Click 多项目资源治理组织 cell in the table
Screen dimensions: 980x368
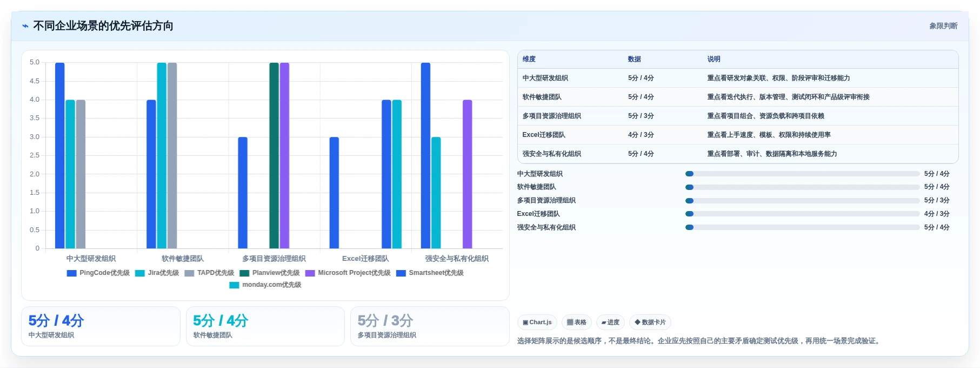(x=551, y=116)
